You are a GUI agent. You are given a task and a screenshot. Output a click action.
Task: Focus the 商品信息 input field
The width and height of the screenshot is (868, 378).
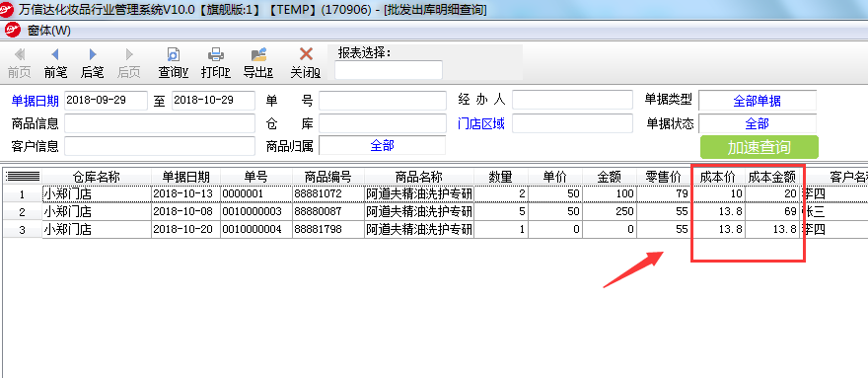(160, 123)
